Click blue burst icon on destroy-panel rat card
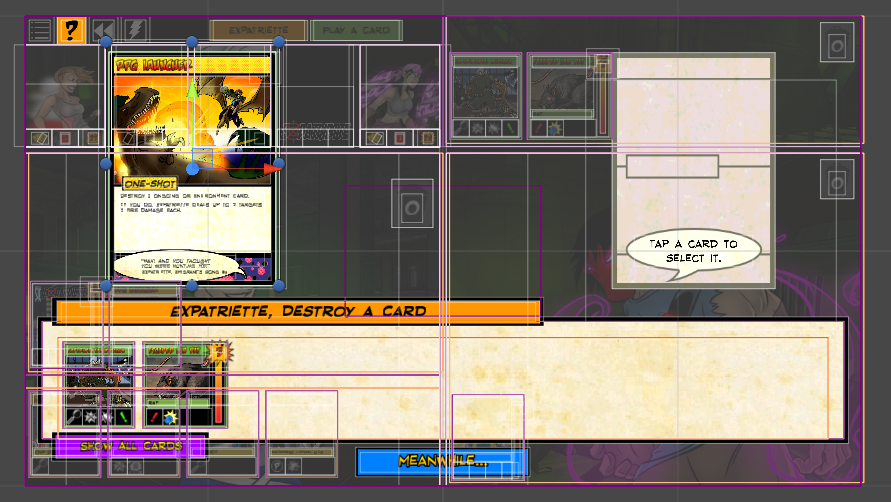Viewport: 891px width, 502px height. pos(169,417)
